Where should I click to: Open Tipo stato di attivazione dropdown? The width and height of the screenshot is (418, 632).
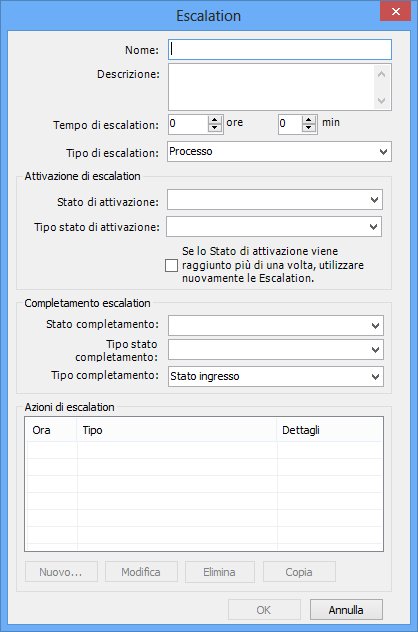click(x=274, y=227)
